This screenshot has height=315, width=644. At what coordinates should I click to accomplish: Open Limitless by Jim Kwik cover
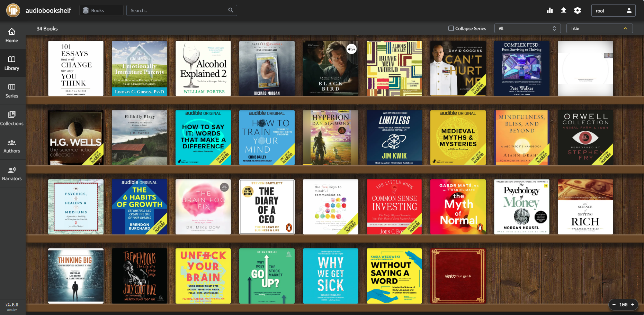coord(394,138)
